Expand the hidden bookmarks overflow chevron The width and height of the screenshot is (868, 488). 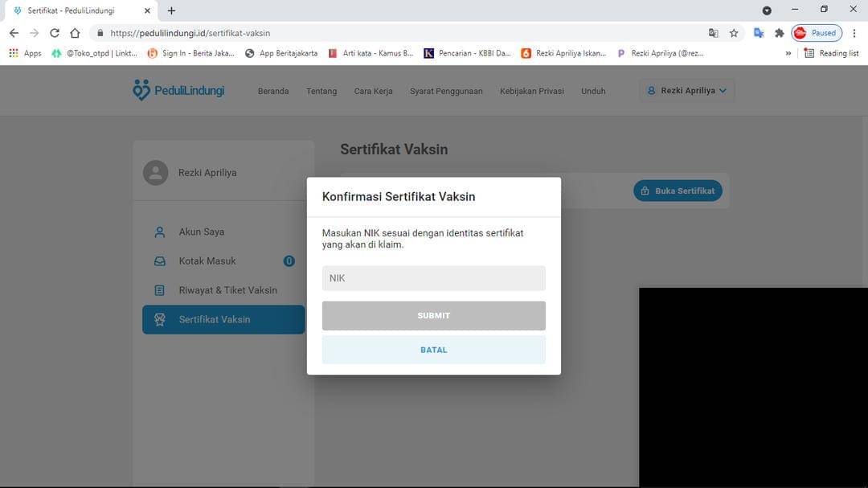[x=788, y=53]
